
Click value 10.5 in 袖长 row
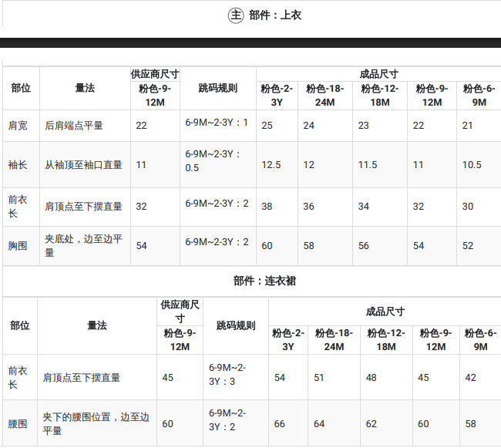tap(472, 165)
